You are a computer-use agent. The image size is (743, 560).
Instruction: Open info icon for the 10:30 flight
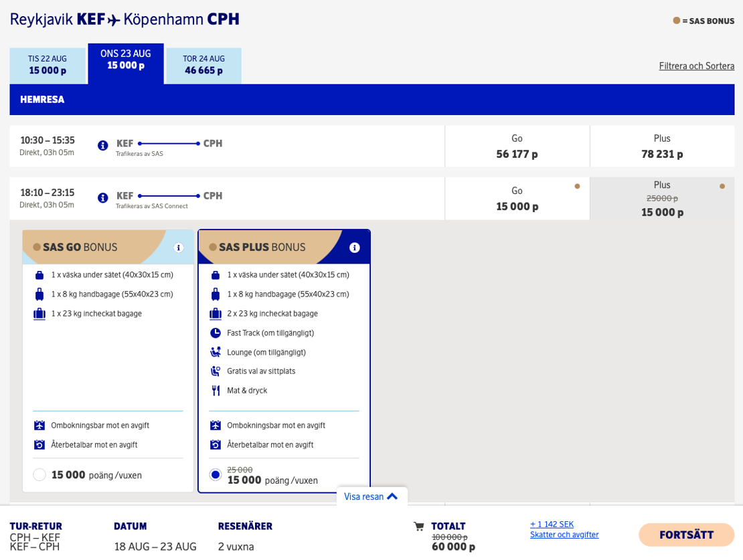click(103, 145)
